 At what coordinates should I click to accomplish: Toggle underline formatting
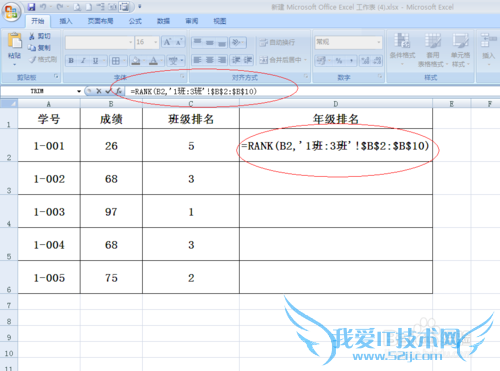click(95, 61)
